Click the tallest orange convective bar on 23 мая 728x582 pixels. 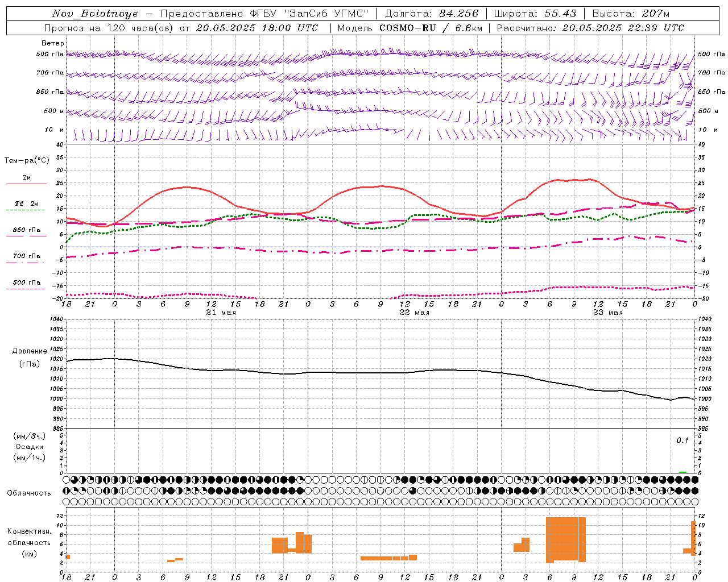pos(565,539)
